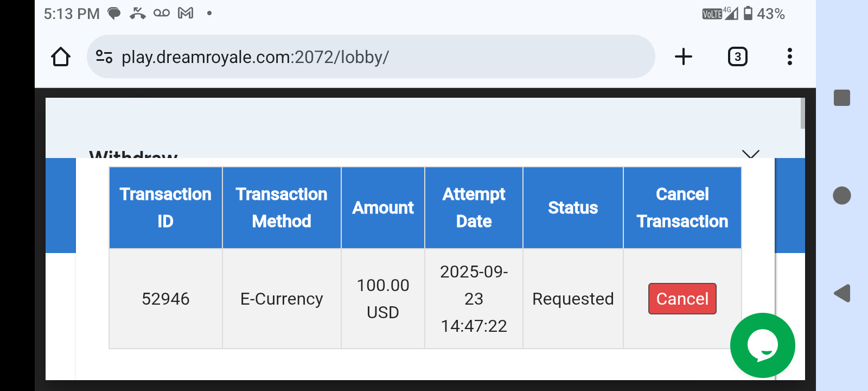868x391 pixels.
Task: Click the page vertical scrollbar thumb
Action: tap(802, 113)
